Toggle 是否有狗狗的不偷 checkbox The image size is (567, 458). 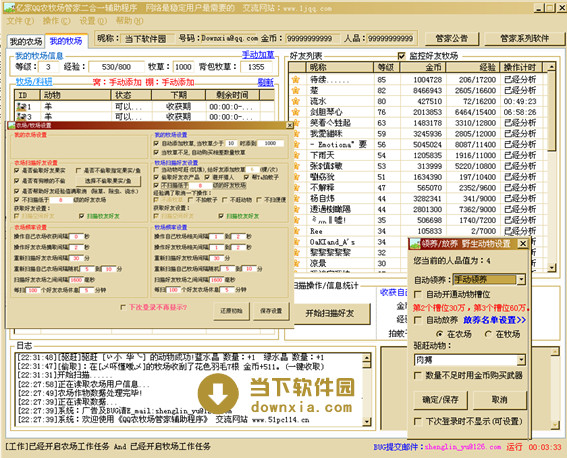pos(16,180)
